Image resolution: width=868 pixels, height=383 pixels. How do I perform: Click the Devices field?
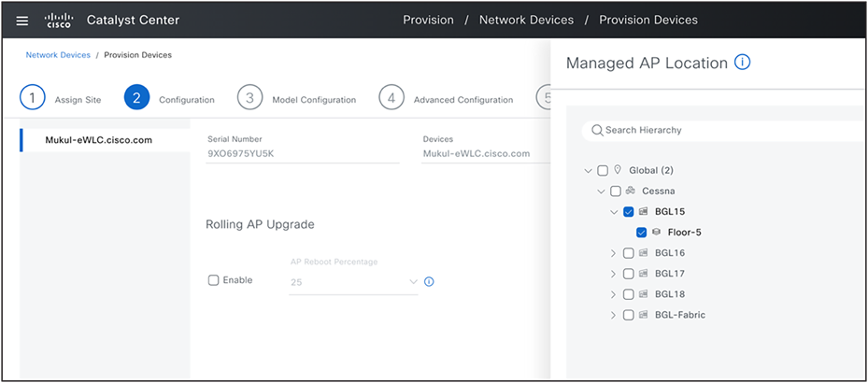click(486, 154)
